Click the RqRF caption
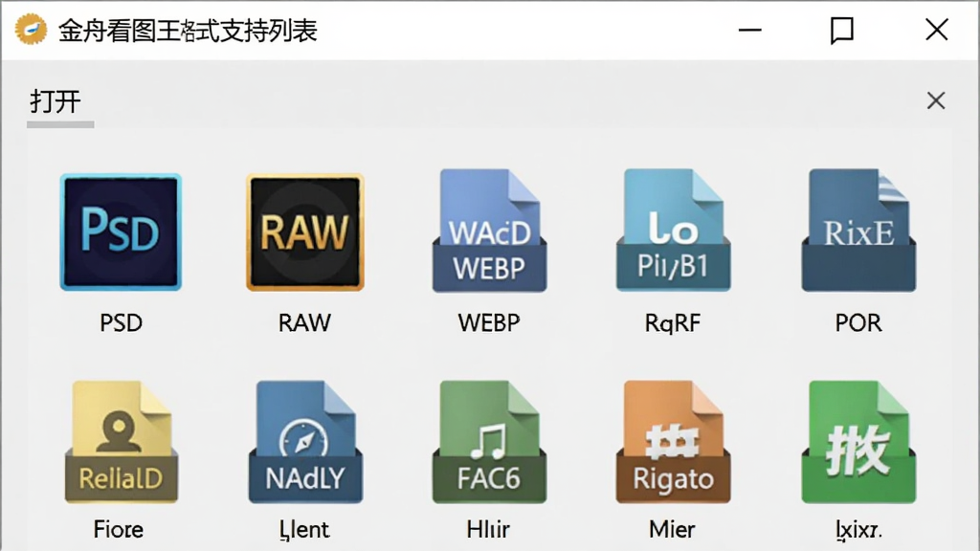 click(x=673, y=323)
